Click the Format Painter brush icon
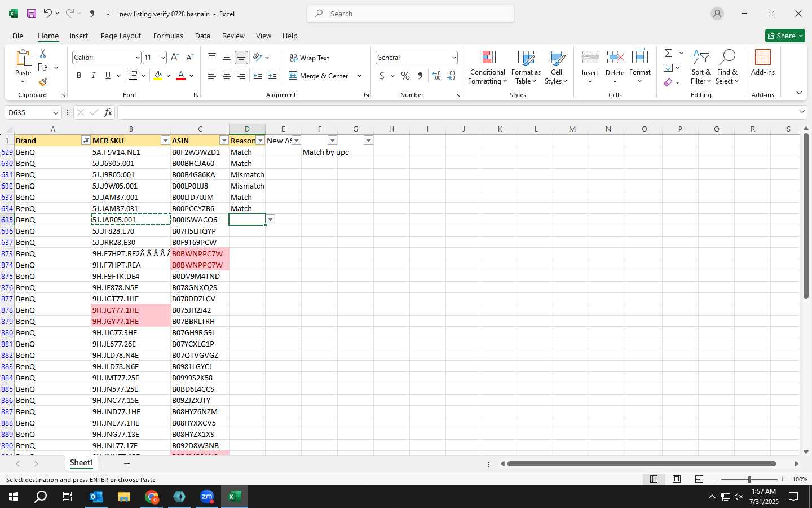The image size is (812, 508). pos(43,82)
